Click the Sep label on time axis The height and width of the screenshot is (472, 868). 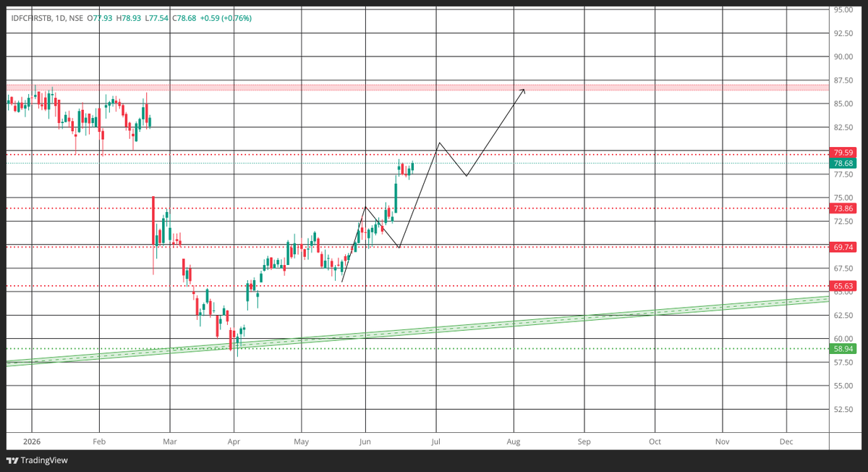(584, 440)
